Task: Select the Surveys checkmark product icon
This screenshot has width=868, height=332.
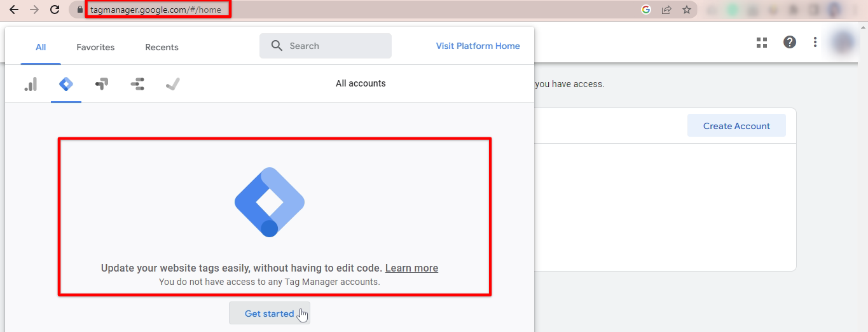Action: [x=172, y=84]
